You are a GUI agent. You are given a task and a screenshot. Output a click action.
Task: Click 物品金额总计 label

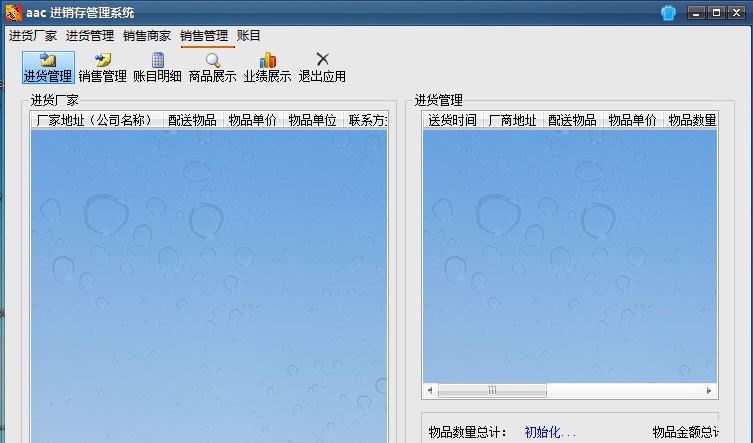click(x=685, y=432)
